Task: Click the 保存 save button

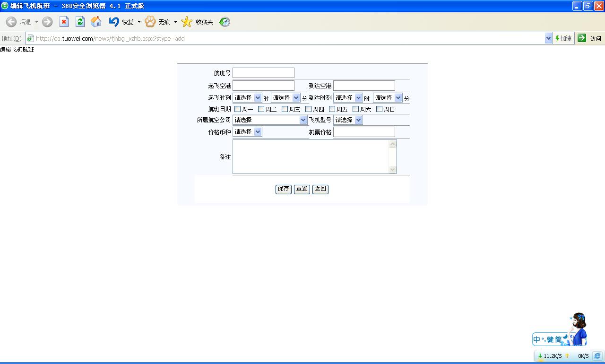Action: coord(284,189)
